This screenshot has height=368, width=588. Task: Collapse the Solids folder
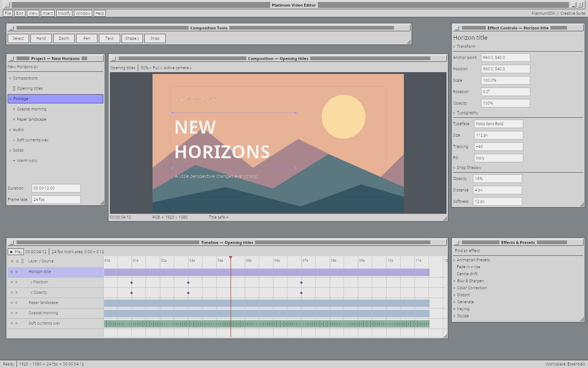pos(10,151)
